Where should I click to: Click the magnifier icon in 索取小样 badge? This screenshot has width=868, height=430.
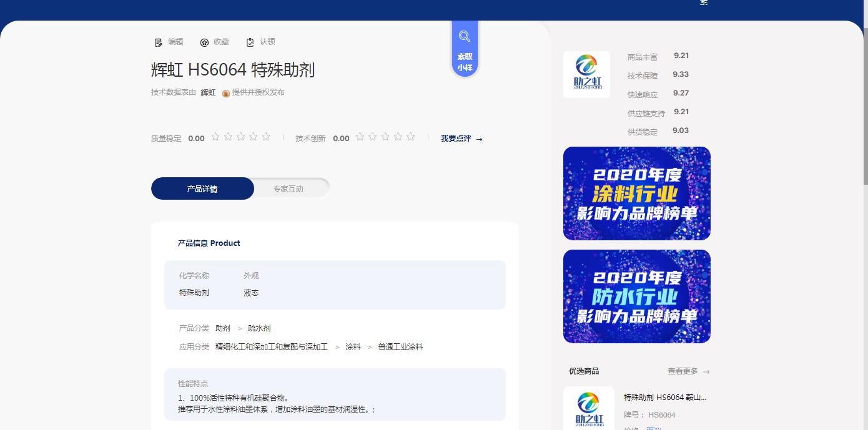(465, 36)
